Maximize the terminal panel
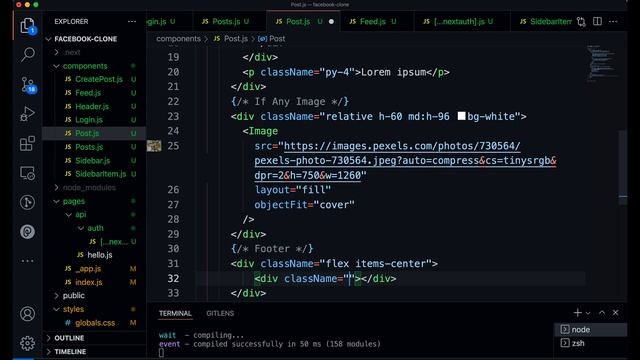 click(x=602, y=313)
